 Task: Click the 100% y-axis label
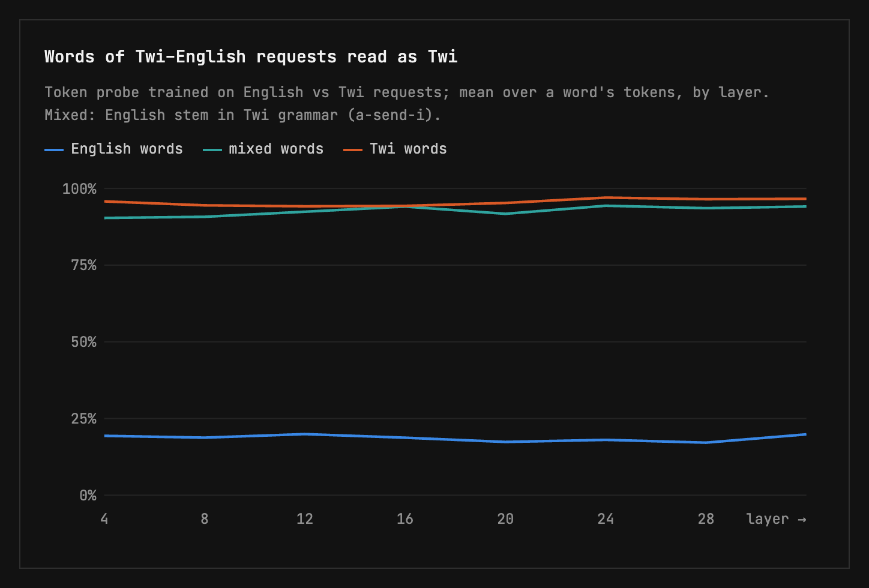79,189
